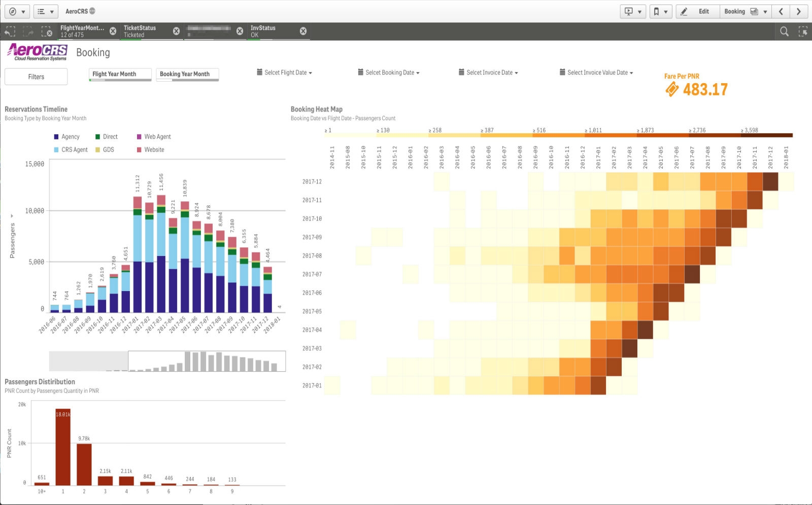
Task: Go to the previous sheet arrow
Action: tap(781, 11)
